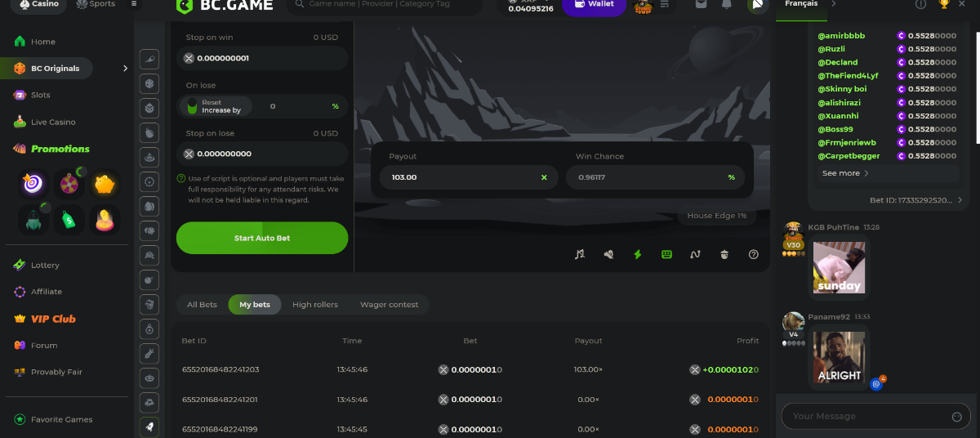Open the acorn seed fairness icon

coord(724,254)
